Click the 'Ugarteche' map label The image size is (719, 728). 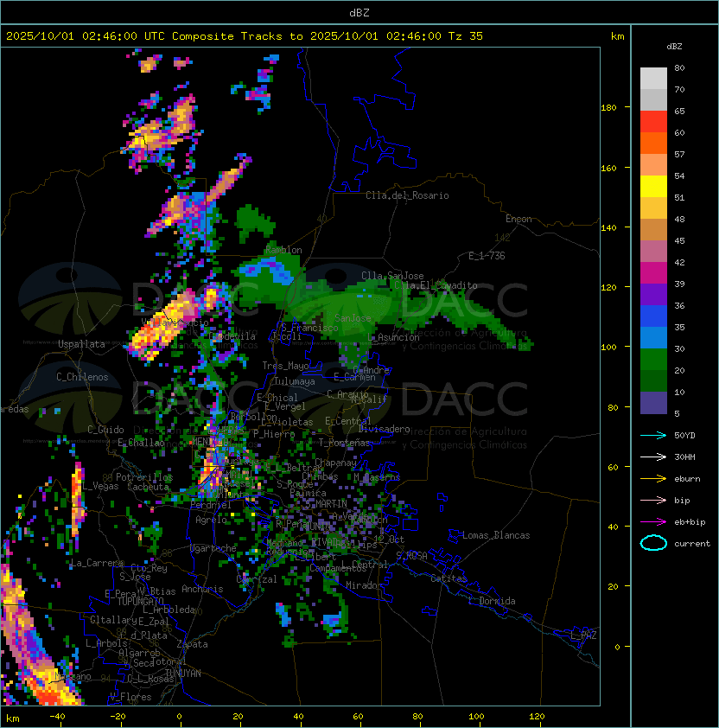click(x=213, y=548)
